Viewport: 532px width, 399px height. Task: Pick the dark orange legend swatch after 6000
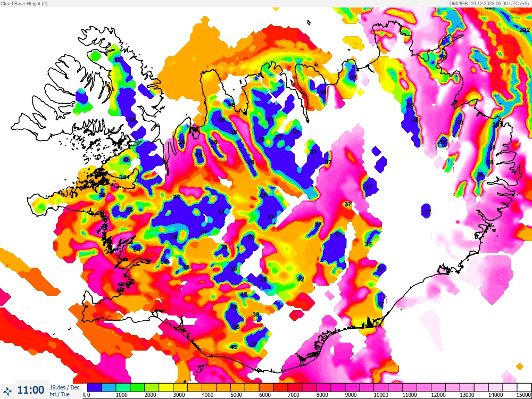point(266,387)
